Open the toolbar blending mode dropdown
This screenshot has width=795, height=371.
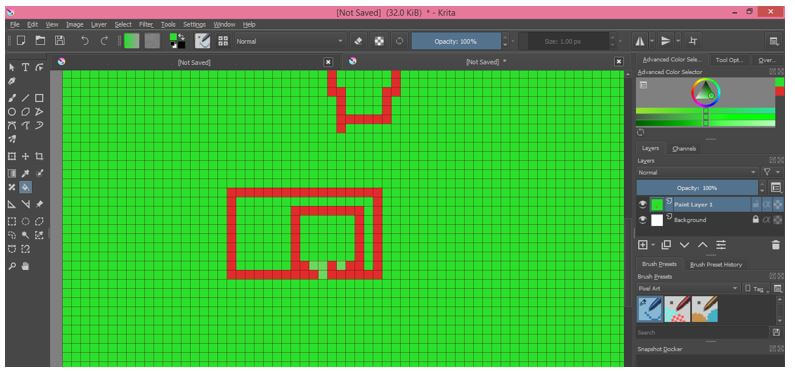pos(290,41)
